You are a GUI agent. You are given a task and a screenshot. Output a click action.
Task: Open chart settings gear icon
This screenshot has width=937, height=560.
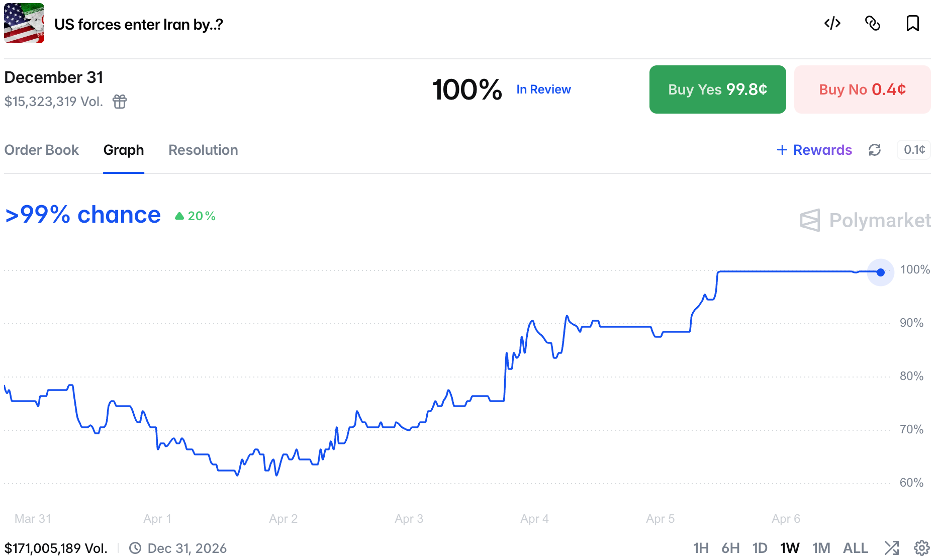tap(921, 548)
